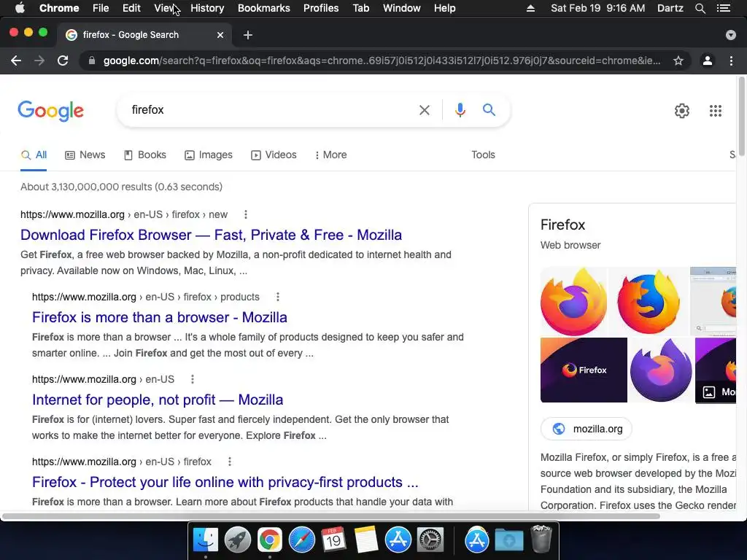Switch to Images results tab
The height and width of the screenshot is (560, 747).
[x=209, y=155]
